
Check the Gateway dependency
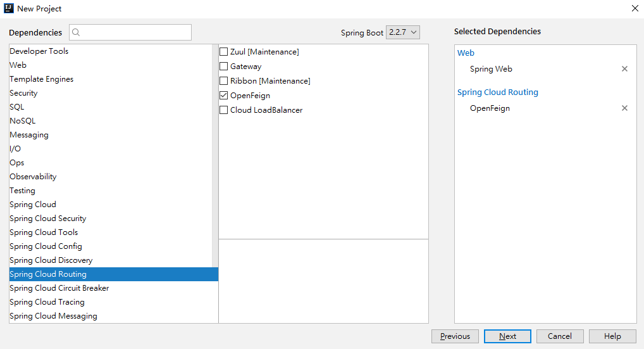[224, 67]
